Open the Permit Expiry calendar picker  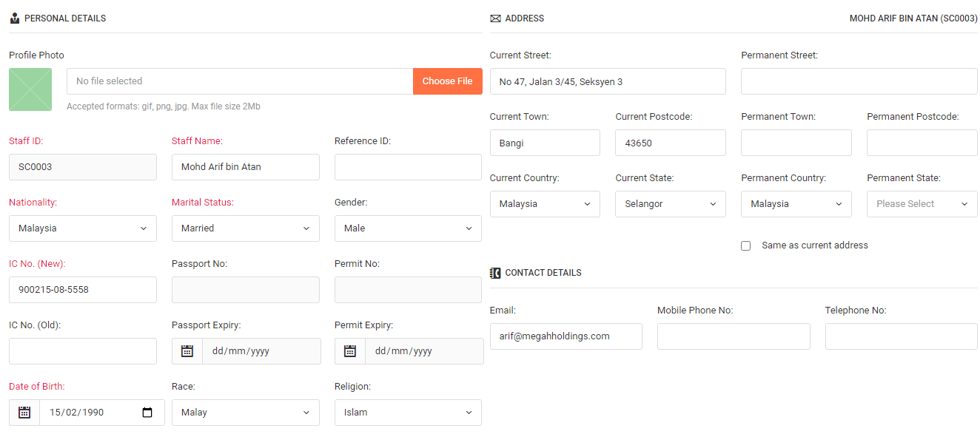tap(349, 350)
